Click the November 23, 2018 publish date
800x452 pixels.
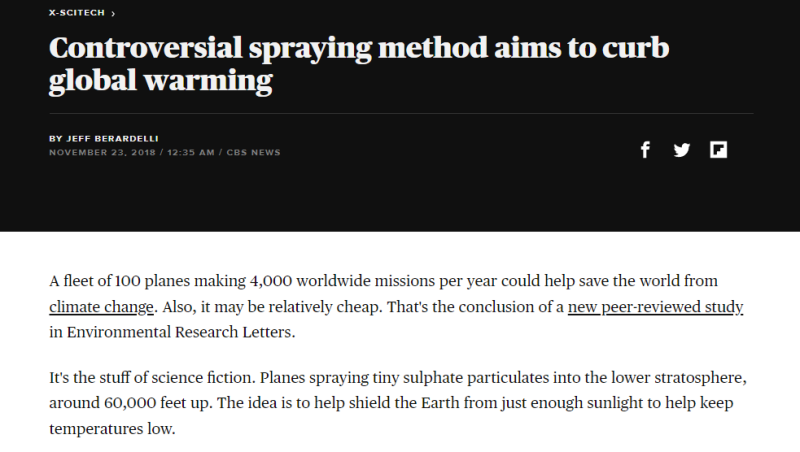coord(97,152)
